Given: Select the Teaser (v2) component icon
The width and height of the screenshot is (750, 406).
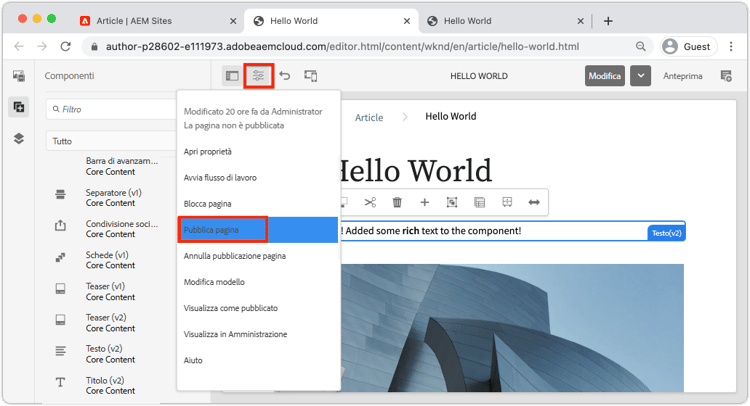Looking at the screenshot, I should pyautogui.click(x=60, y=319).
